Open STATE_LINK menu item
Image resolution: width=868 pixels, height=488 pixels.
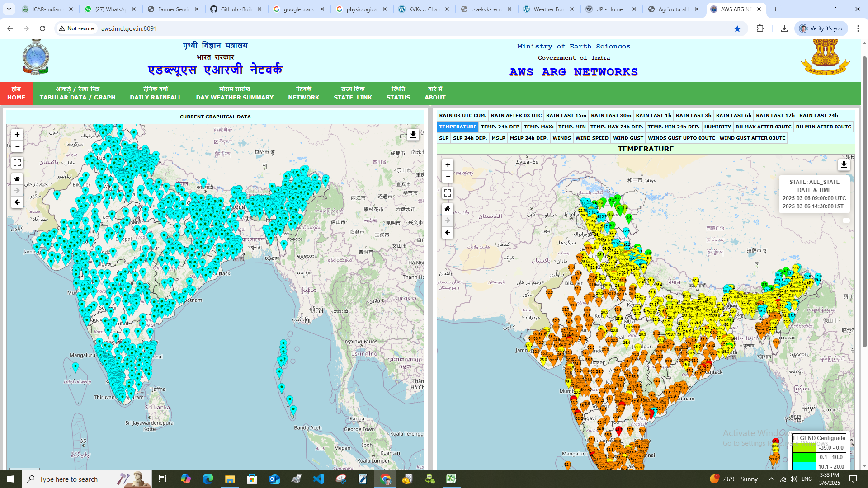(353, 94)
